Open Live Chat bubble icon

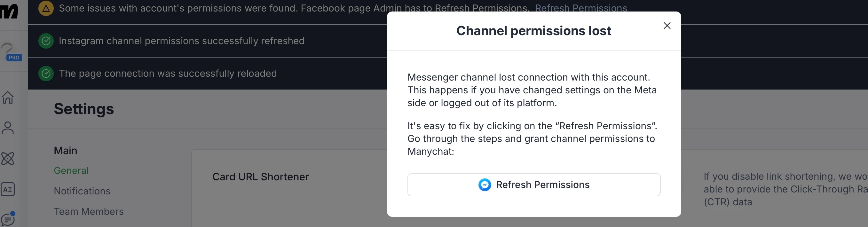click(8, 219)
